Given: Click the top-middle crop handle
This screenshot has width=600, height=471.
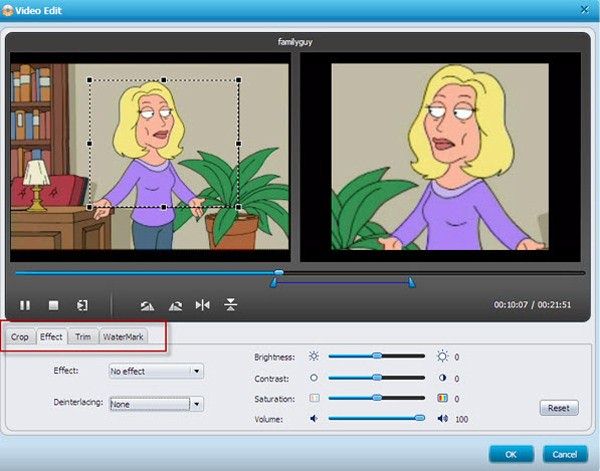Looking at the screenshot, I should click(164, 80).
